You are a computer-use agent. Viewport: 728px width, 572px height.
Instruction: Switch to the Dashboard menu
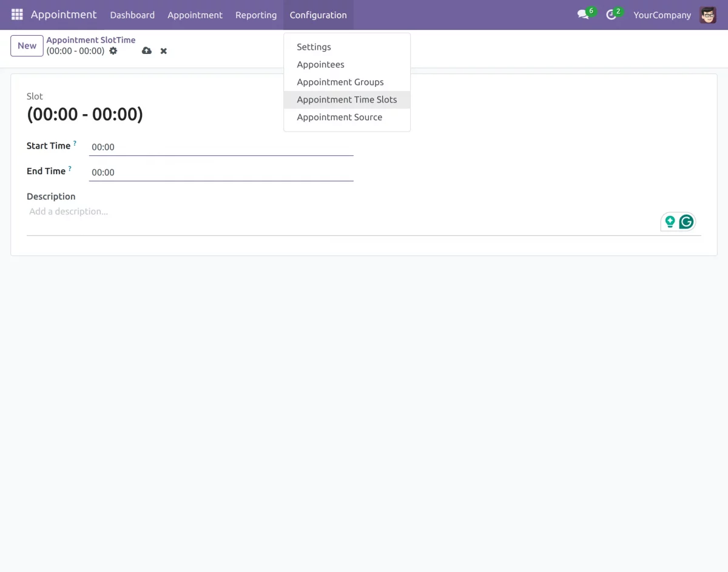[x=132, y=15]
